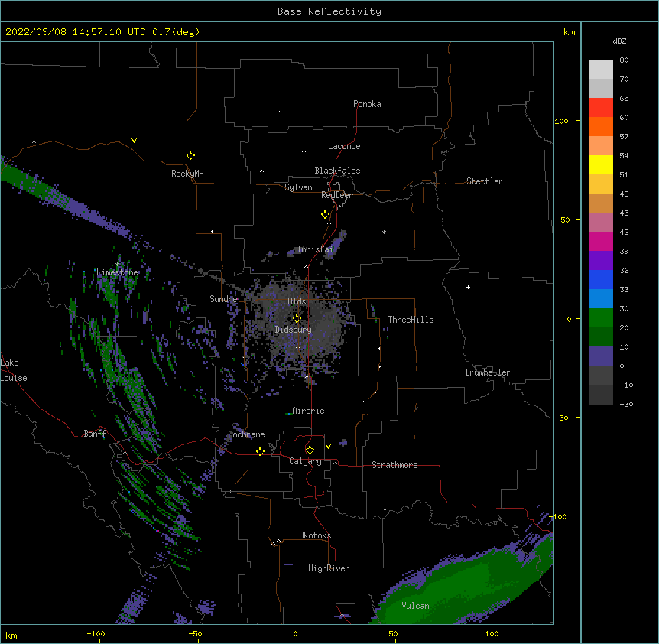This screenshot has height=644, width=659.
Task: Click the km unit label at bottom-left axis
Action: tap(11, 635)
